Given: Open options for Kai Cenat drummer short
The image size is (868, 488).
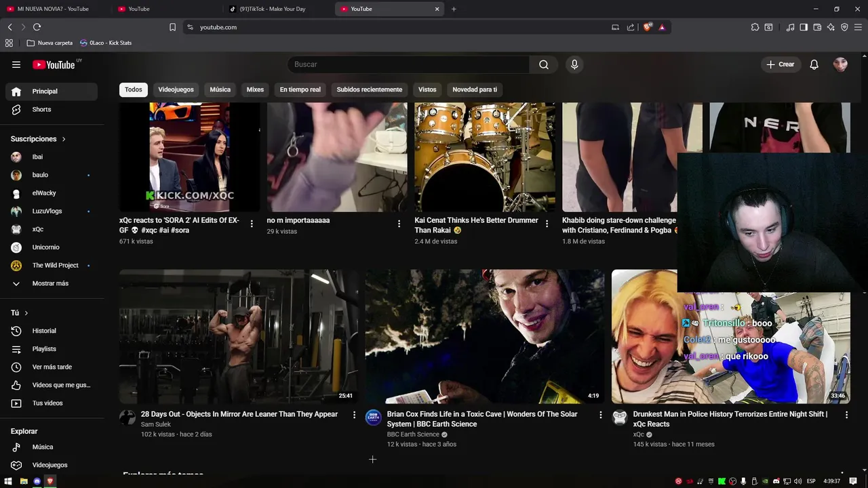Looking at the screenshot, I should point(547,224).
